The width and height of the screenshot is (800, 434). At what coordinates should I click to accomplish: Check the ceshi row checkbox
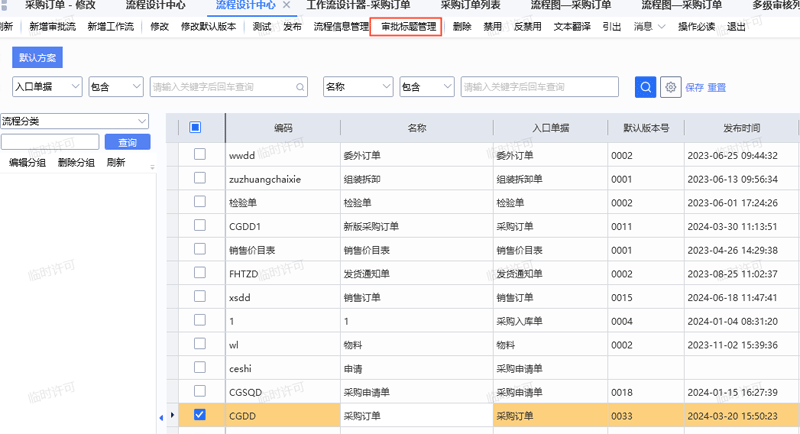200,367
